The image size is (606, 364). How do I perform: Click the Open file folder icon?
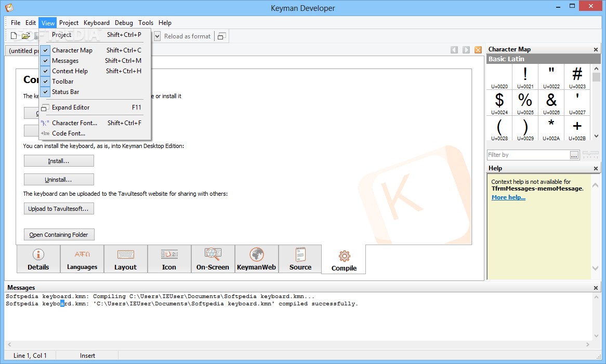point(25,36)
